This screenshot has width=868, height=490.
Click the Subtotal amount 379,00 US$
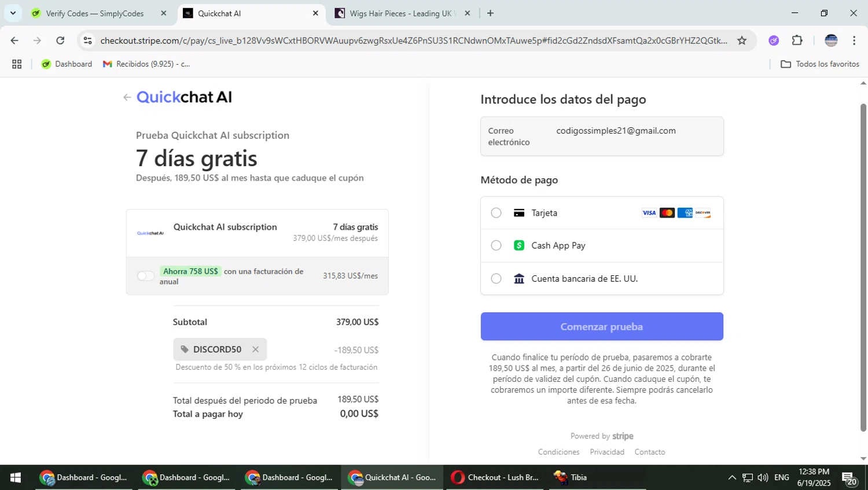click(357, 322)
